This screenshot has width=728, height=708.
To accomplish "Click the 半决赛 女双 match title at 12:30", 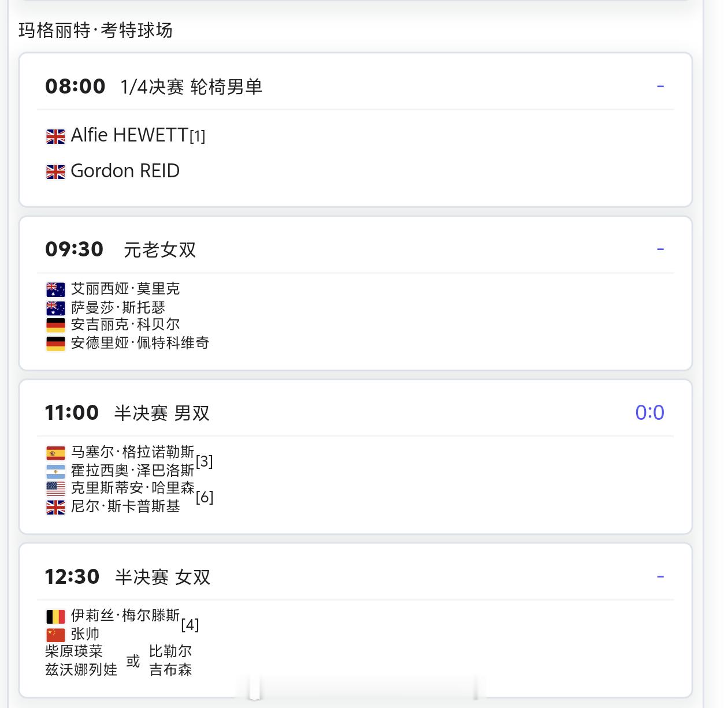I will [x=162, y=577].
